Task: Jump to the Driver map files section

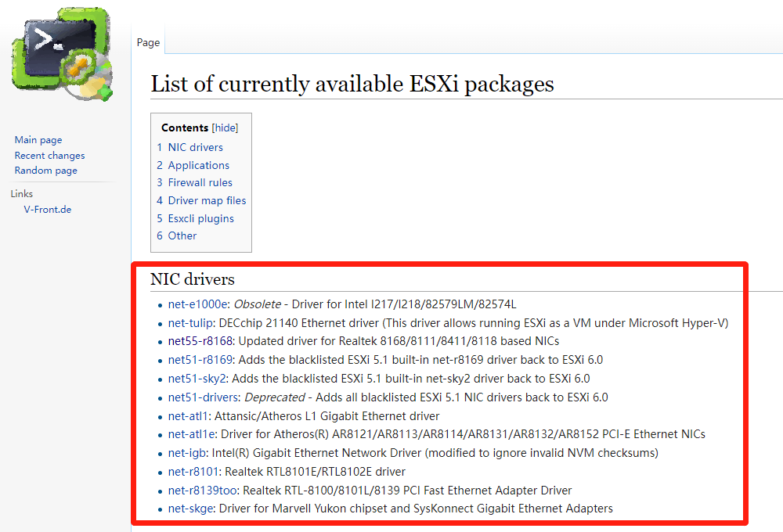Action: tap(207, 200)
